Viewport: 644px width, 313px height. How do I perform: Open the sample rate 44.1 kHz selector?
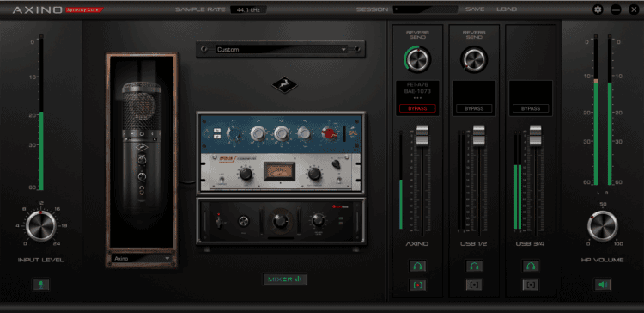click(x=248, y=9)
